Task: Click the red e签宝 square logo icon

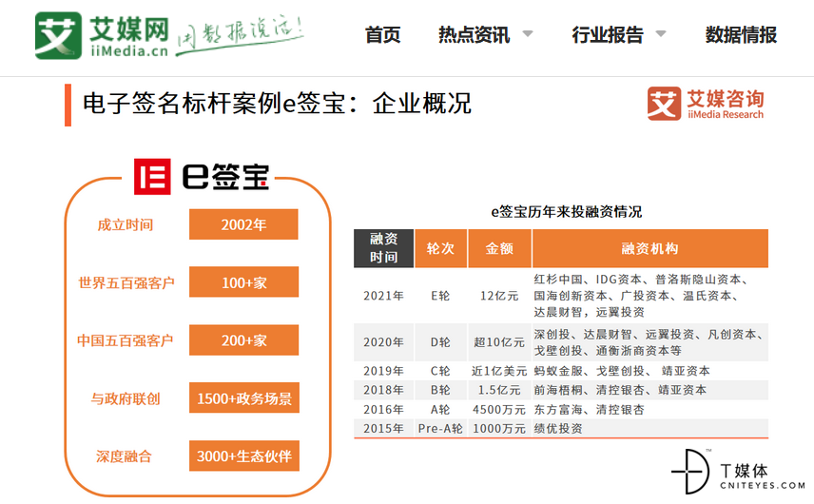Action: tap(152, 177)
